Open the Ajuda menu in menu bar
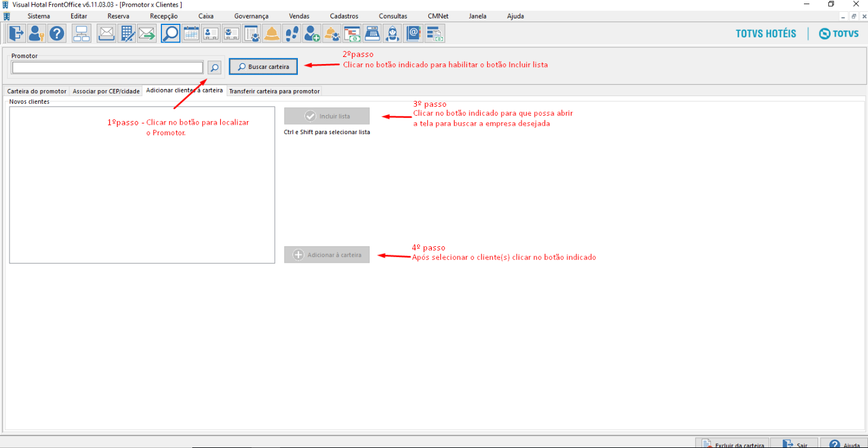Screen dimensions: 868x448 pyautogui.click(x=516, y=16)
